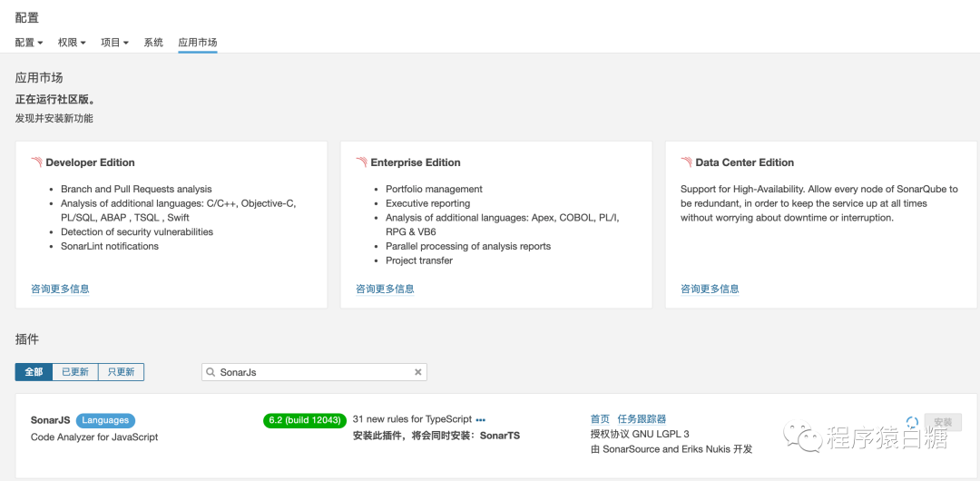The width and height of the screenshot is (980, 481).
Task: Open 咨询更多信息 link under Enterprise Edition
Action: [x=385, y=289]
